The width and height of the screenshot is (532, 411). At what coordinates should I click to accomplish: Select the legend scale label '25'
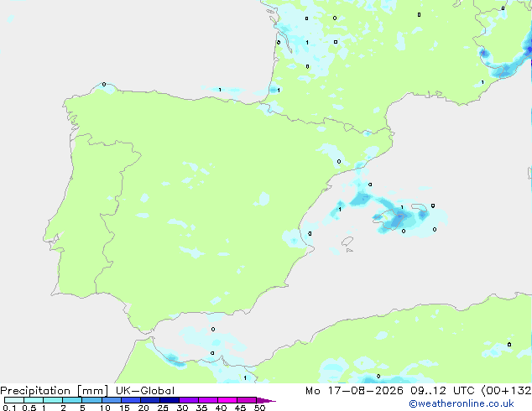[x=163, y=408]
